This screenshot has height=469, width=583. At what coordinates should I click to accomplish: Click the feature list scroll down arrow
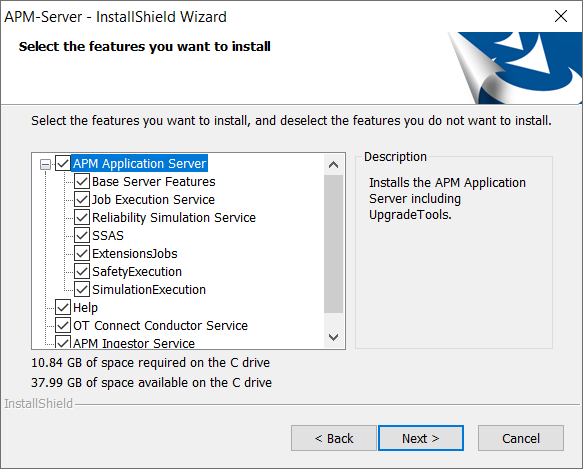tap(334, 337)
